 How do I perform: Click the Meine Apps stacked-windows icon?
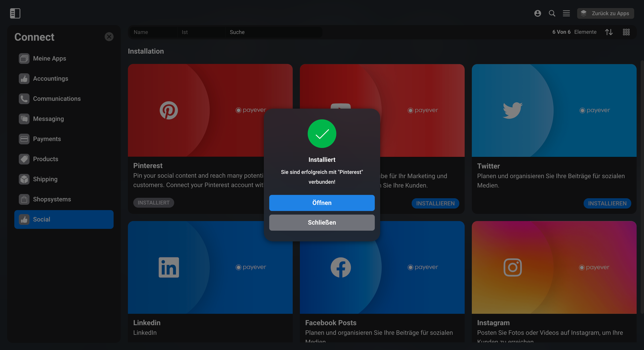click(24, 59)
